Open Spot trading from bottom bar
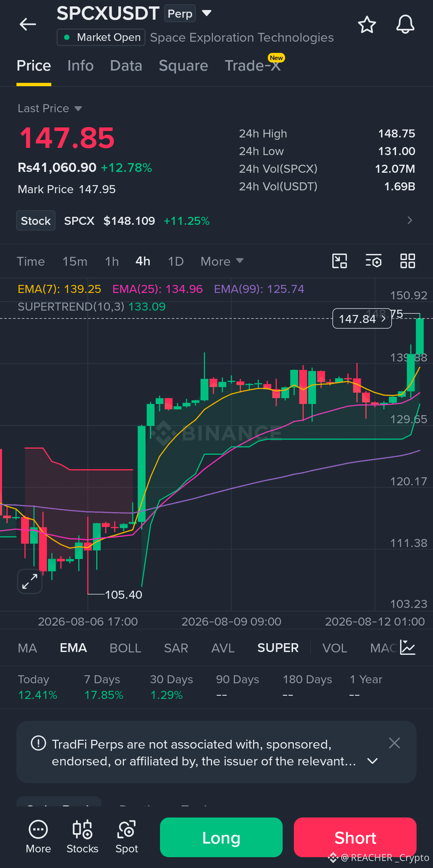This screenshot has height=868, width=433. [x=127, y=837]
